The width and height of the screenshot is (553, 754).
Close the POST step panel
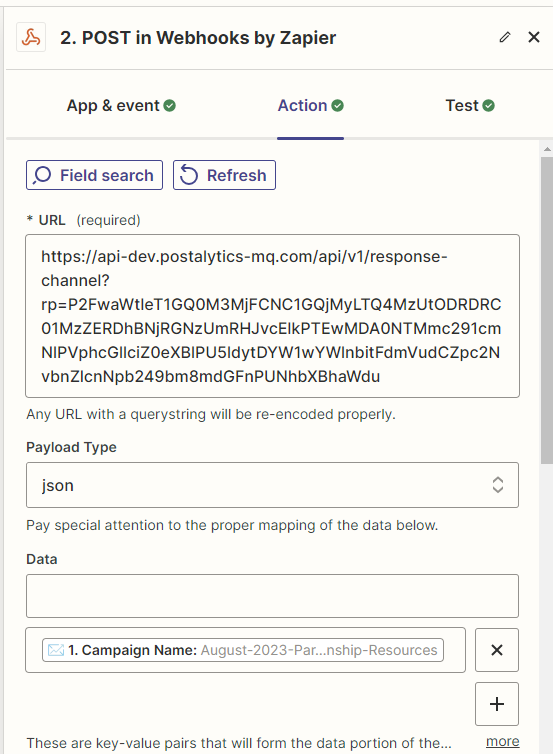(x=534, y=37)
